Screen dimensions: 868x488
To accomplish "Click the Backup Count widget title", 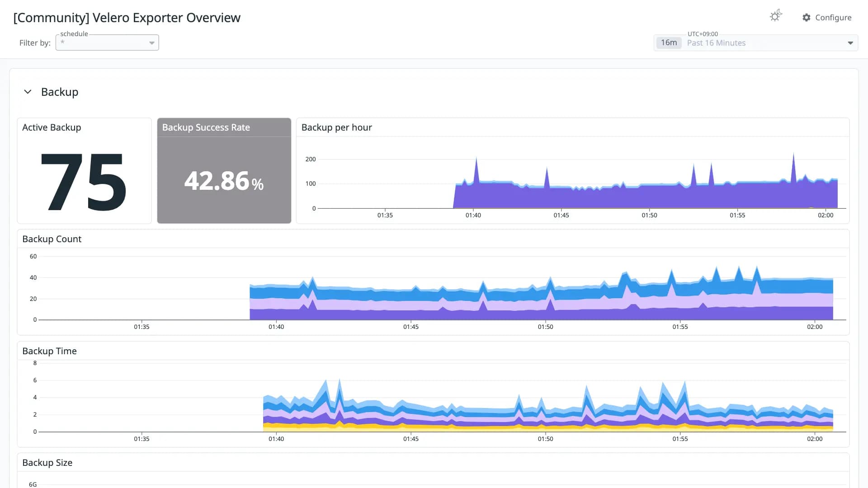I will click(52, 239).
